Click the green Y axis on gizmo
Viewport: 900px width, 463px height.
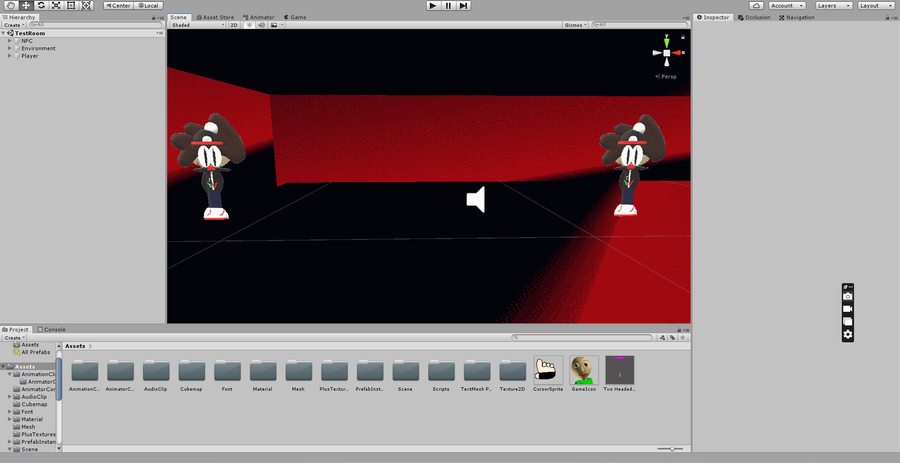click(666, 41)
